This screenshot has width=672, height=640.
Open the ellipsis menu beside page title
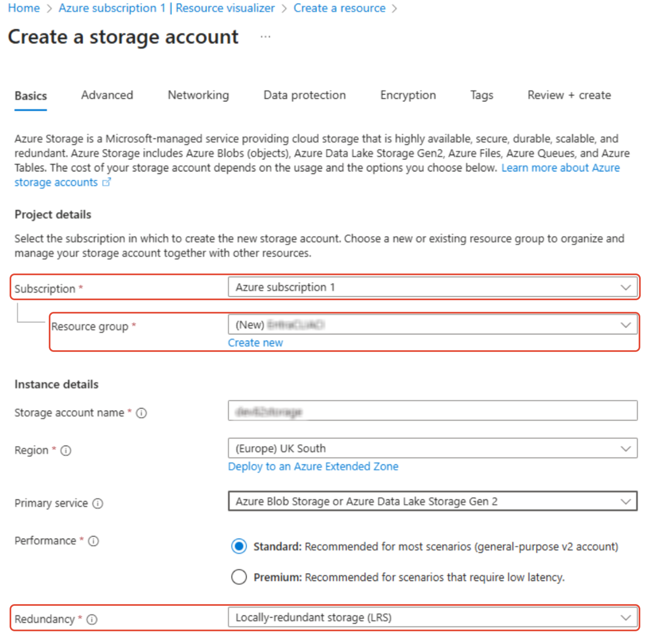point(266,37)
